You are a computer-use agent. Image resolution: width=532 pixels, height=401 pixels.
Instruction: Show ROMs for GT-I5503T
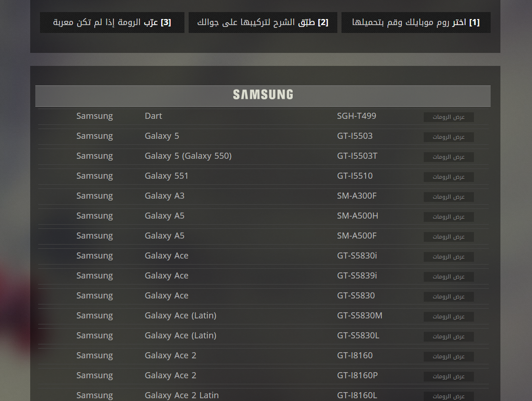pyautogui.click(x=448, y=157)
